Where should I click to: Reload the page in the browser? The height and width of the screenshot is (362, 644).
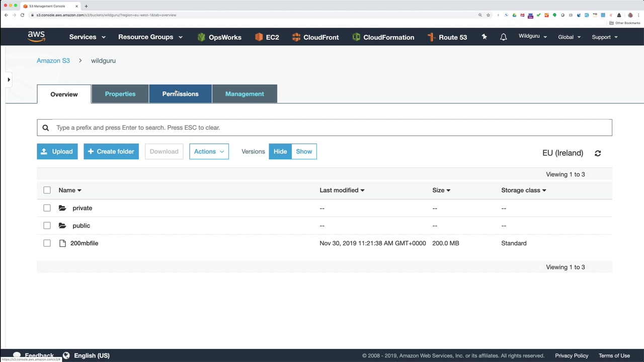[22, 15]
